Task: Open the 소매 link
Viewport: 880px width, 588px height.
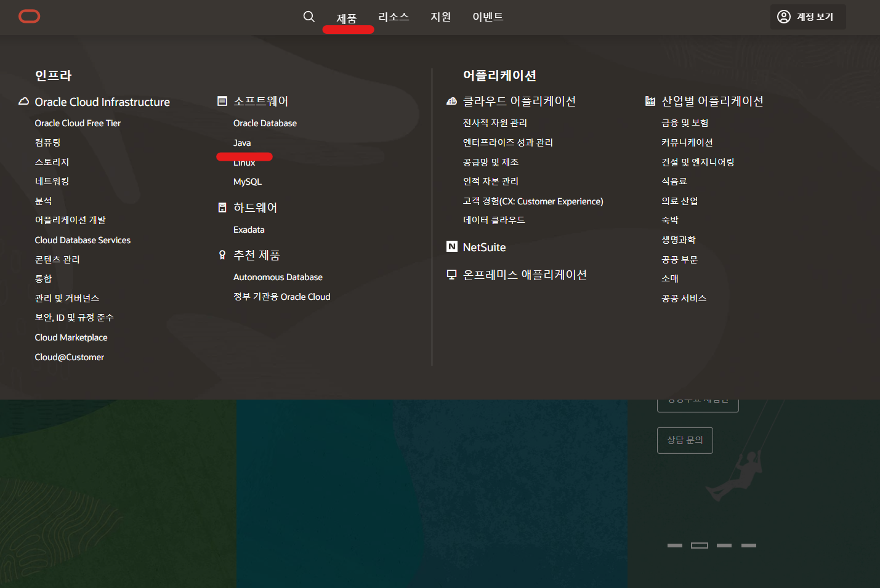Action: pos(670,279)
